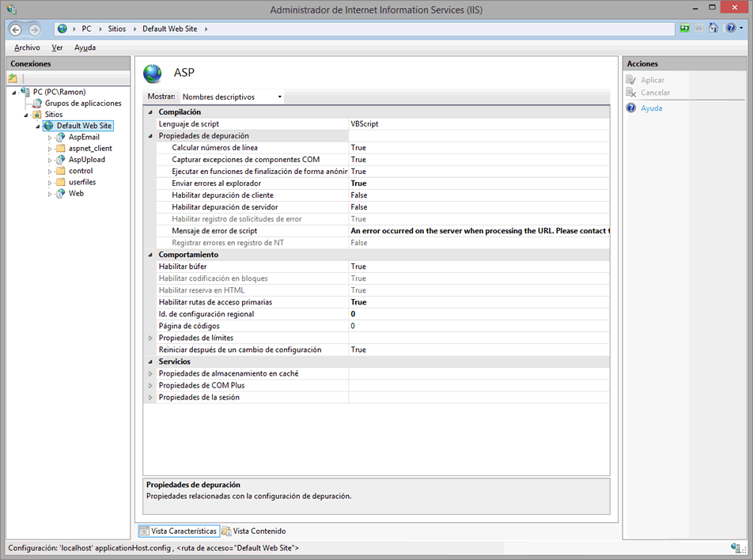Click the userfiles folder icon
Viewport: 753px width, 560px height.
click(60, 182)
